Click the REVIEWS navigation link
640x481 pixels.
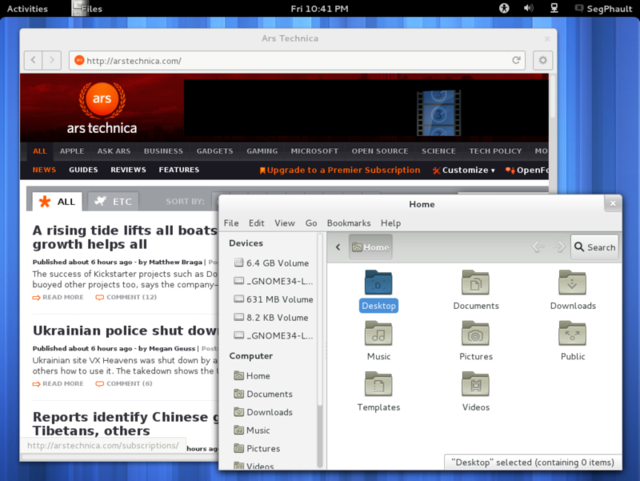(128, 169)
